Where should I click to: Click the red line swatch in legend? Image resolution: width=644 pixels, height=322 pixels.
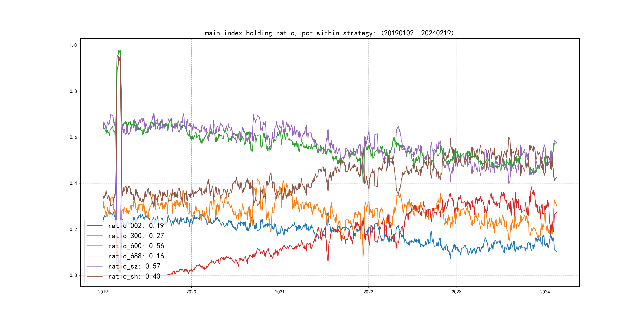tap(95, 256)
